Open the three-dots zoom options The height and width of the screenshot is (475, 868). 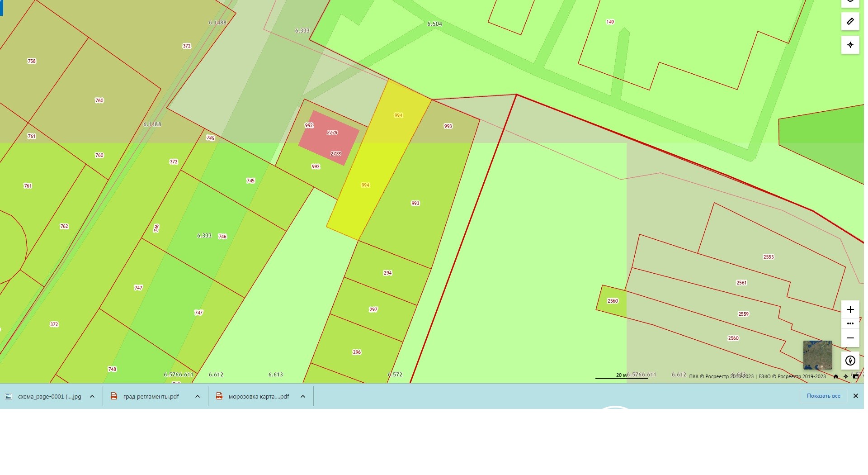[x=850, y=323]
